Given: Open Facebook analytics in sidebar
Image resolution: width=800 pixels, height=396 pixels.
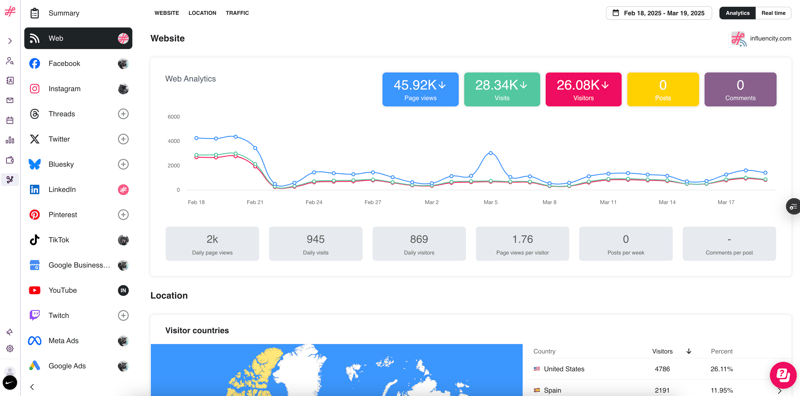Looking at the screenshot, I should 78,64.
